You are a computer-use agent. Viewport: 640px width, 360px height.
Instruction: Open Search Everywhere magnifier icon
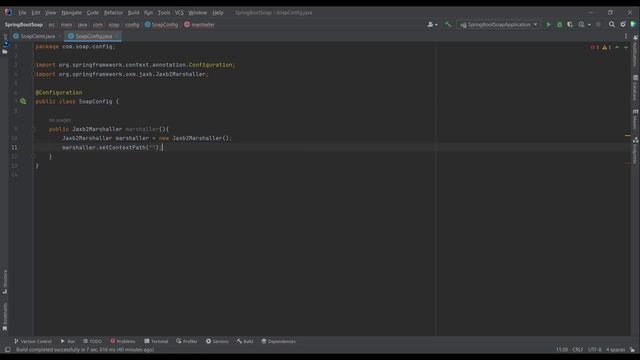tap(612, 24)
